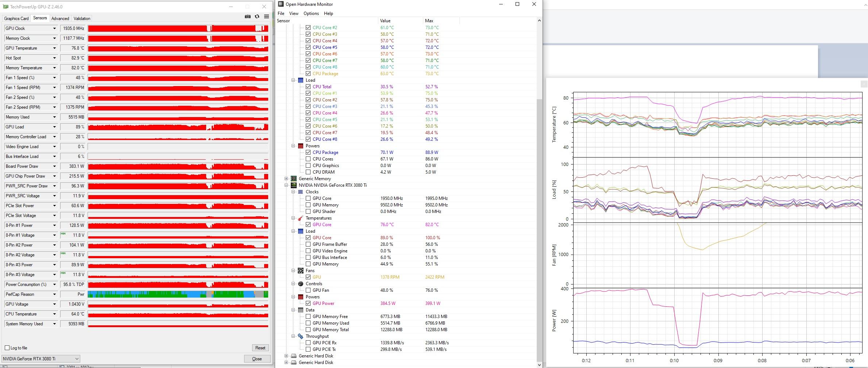Uncheck the GPU Power checkbox
The image size is (868, 368).
tap(308, 303)
